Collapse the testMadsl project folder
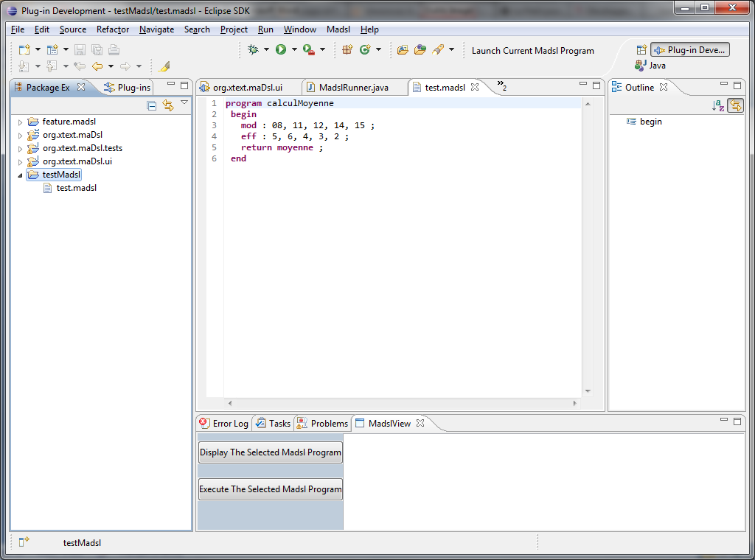 click(21, 175)
